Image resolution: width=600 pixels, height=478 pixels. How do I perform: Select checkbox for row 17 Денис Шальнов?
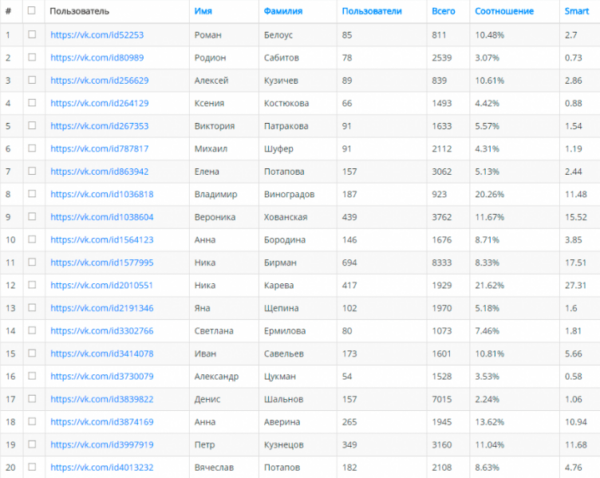(x=32, y=399)
